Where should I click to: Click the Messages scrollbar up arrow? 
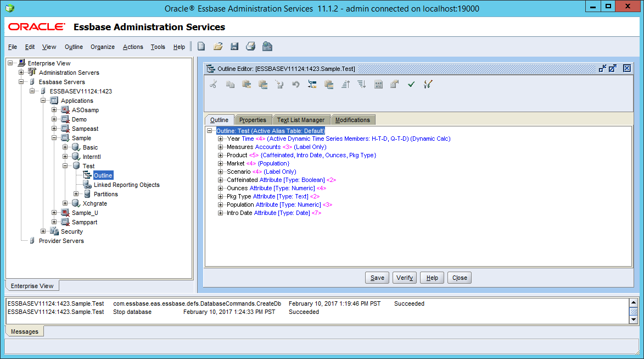point(634,303)
